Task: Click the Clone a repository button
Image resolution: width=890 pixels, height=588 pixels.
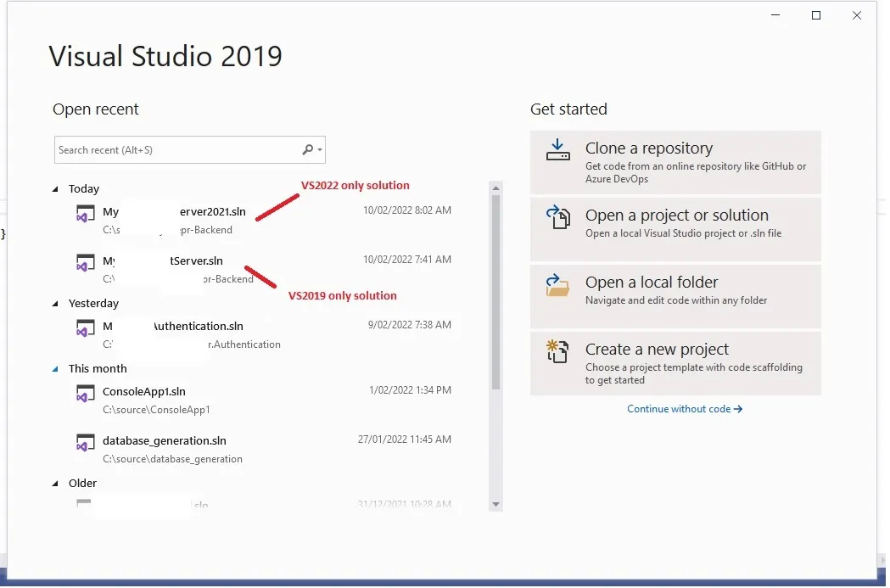Action: click(x=675, y=163)
